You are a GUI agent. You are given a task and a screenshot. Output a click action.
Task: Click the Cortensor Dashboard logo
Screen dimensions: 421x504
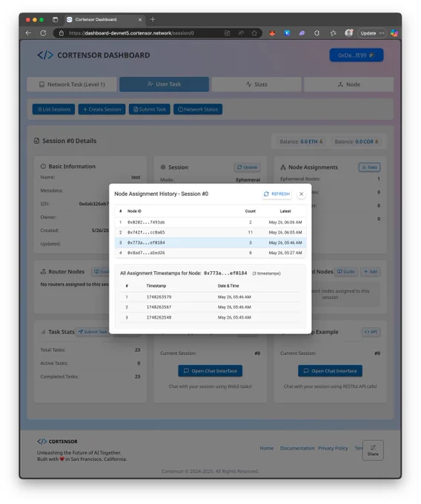(x=93, y=55)
